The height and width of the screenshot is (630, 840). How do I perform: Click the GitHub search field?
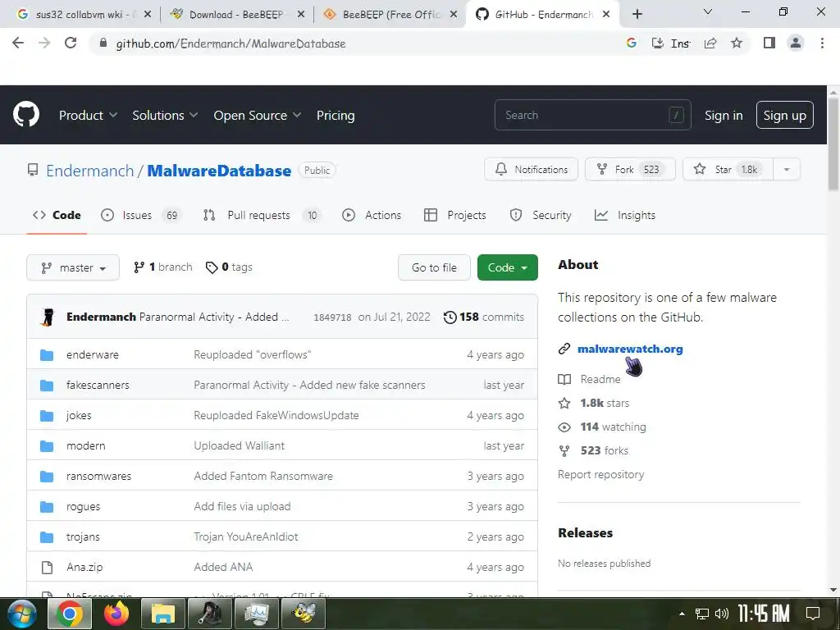[x=592, y=115]
